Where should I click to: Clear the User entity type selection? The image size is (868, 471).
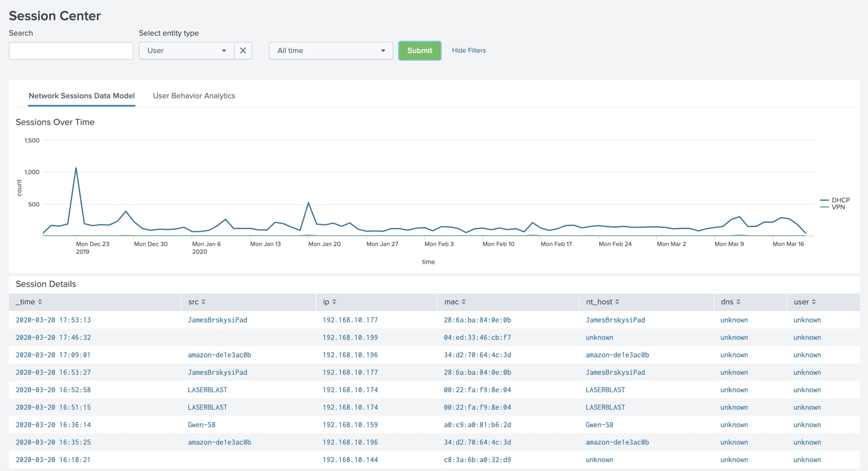coord(243,50)
